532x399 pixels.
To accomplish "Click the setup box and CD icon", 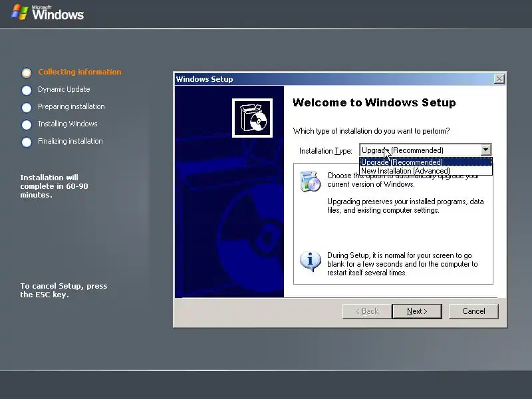I will pyautogui.click(x=252, y=118).
